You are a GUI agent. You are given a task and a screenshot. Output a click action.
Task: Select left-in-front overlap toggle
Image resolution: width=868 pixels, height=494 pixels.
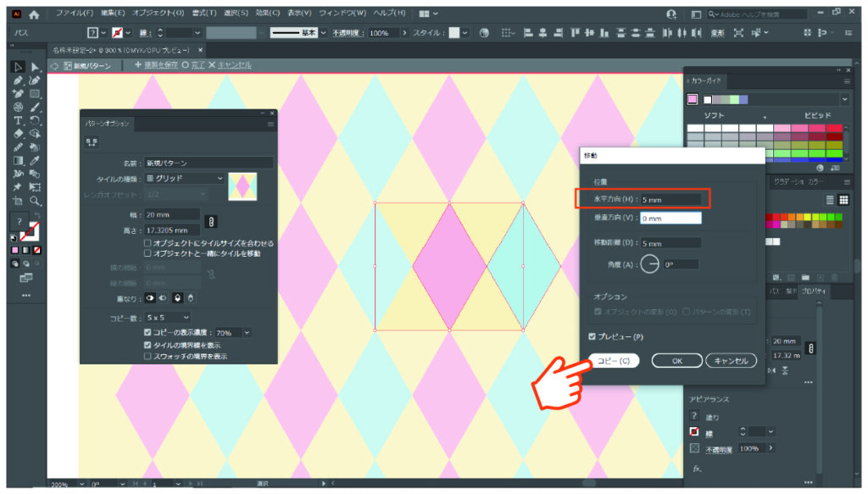150,298
